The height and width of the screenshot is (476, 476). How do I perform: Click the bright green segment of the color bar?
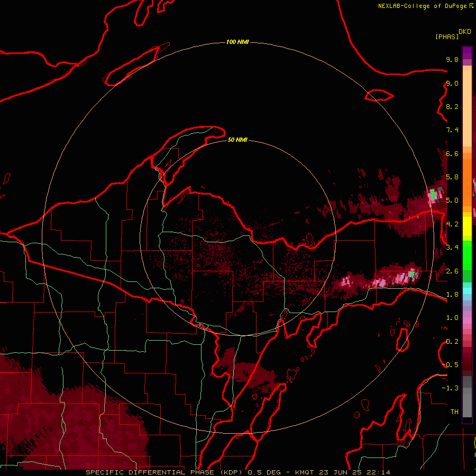[x=467, y=255]
